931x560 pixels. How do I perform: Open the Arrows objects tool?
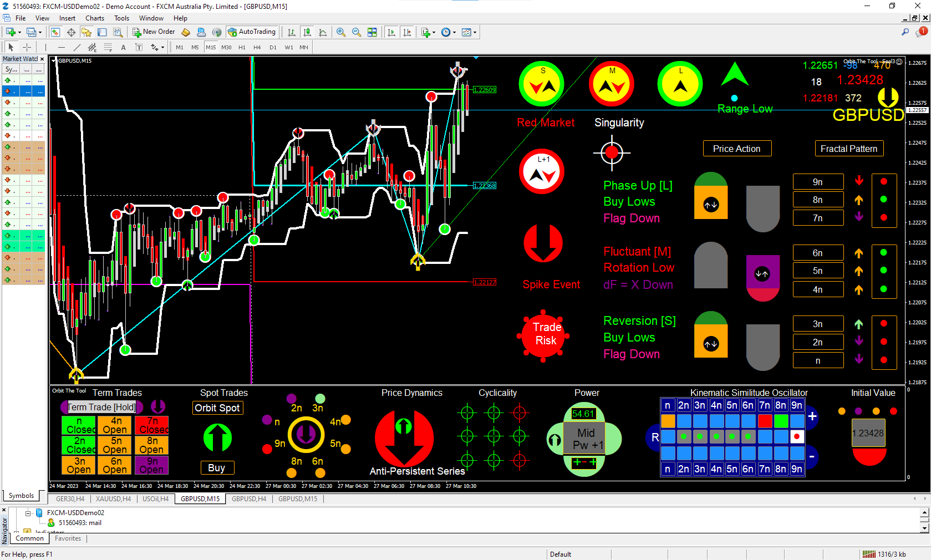(154, 47)
